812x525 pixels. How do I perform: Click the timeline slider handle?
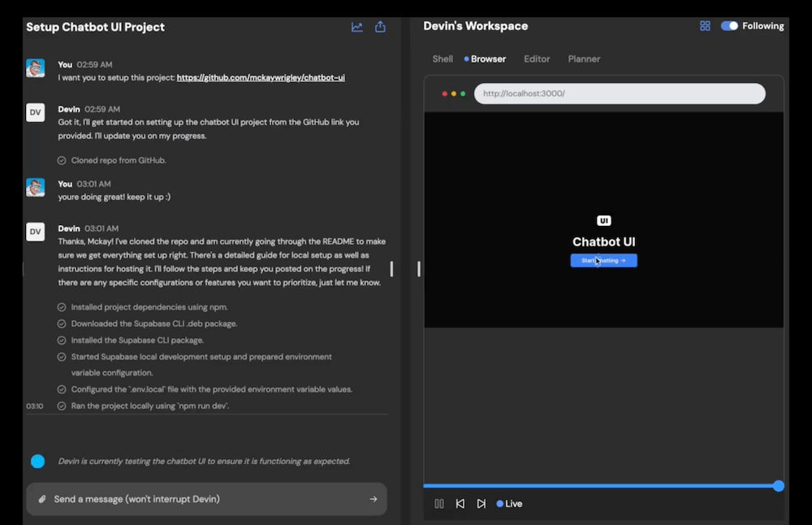click(x=779, y=486)
